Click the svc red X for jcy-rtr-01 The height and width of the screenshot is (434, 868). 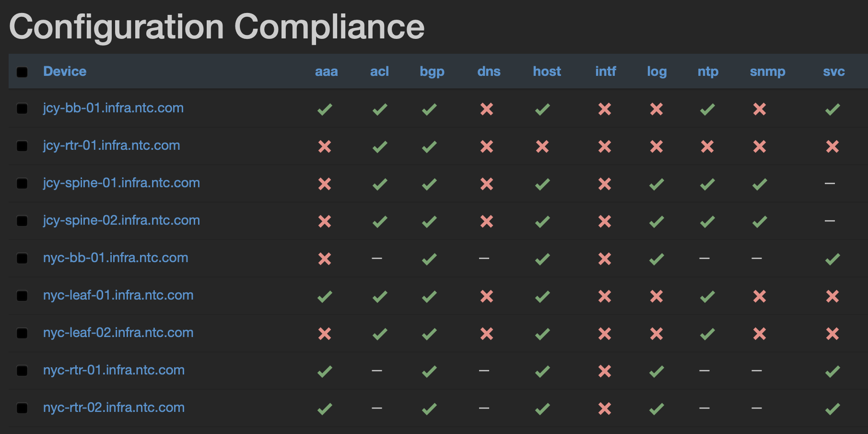pos(833,146)
